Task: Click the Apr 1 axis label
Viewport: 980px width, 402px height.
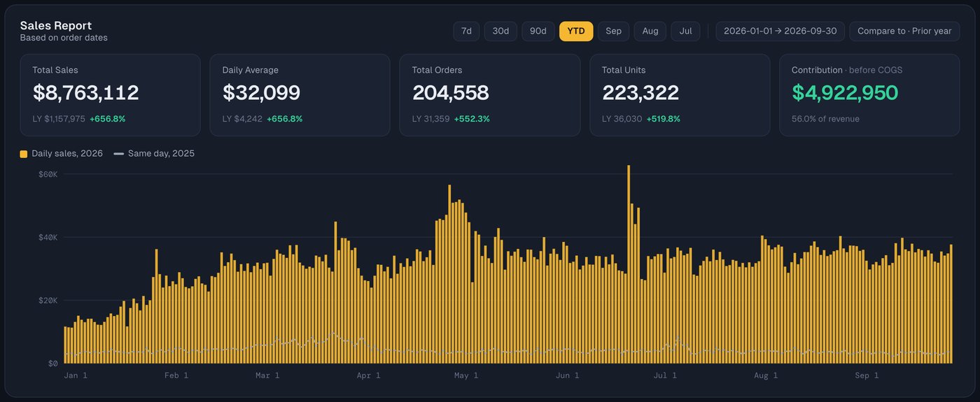Action: pos(368,376)
